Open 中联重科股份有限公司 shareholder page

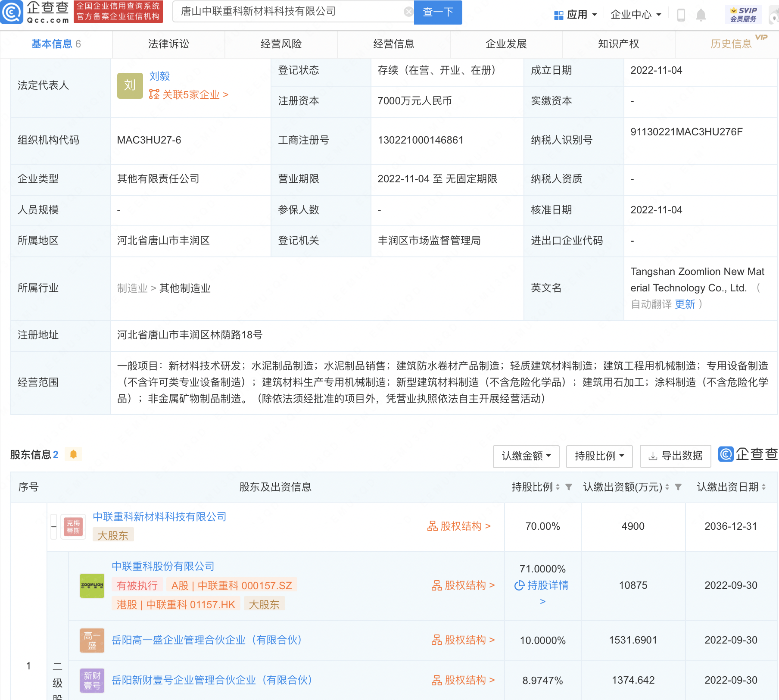pos(163,566)
